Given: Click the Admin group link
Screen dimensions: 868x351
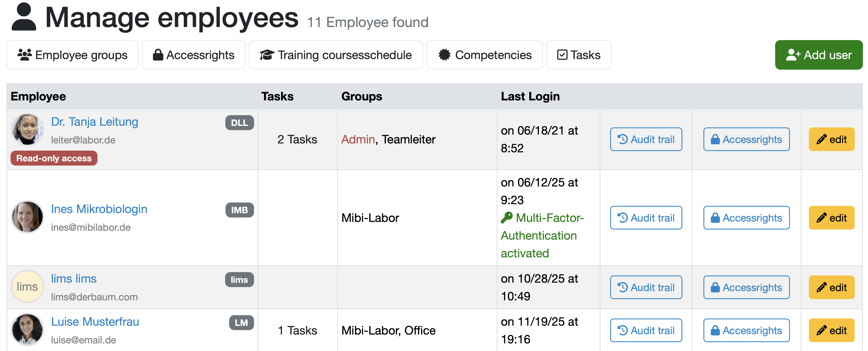Looking at the screenshot, I should 358,139.
